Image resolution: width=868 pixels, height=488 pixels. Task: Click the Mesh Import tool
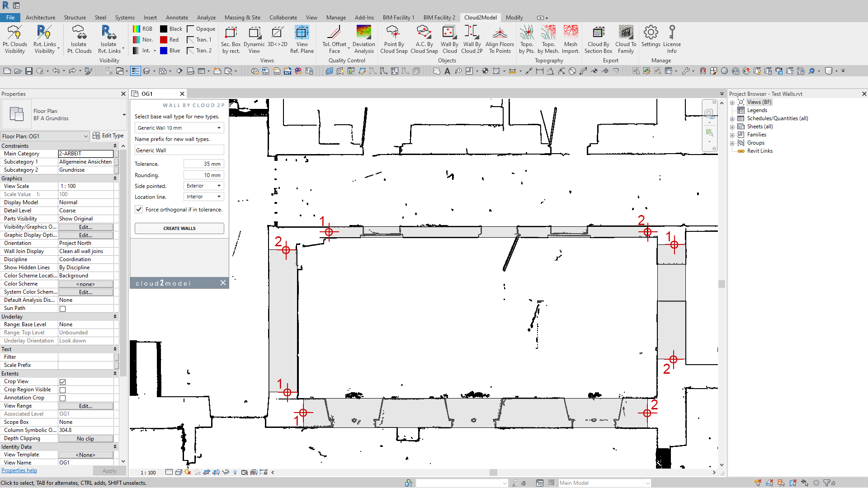[x=571, y=39]
